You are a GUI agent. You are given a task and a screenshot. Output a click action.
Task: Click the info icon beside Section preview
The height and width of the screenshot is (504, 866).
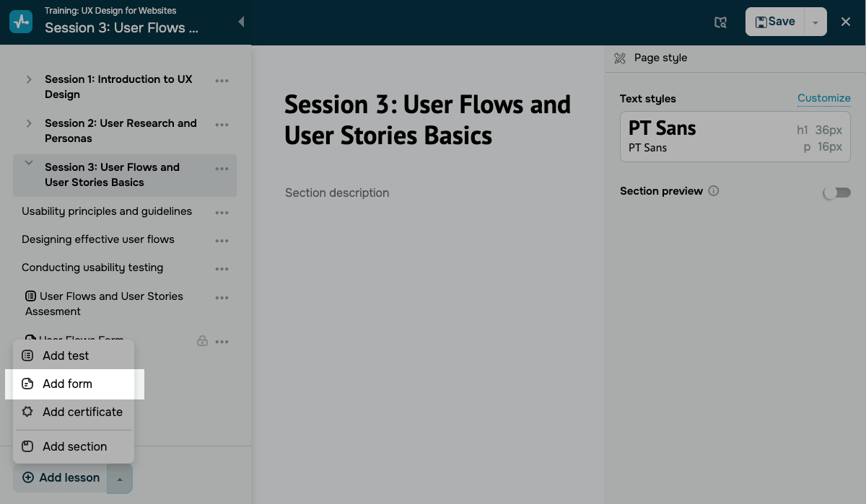click(x=714, y=191)
